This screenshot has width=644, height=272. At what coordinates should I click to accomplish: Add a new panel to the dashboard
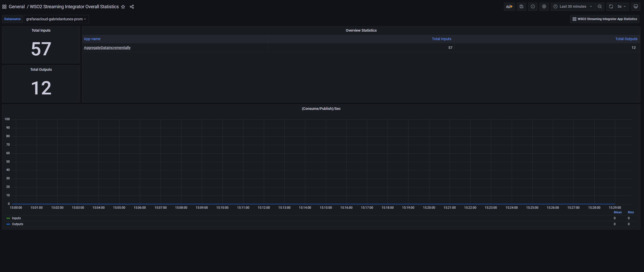coord(509,6)
